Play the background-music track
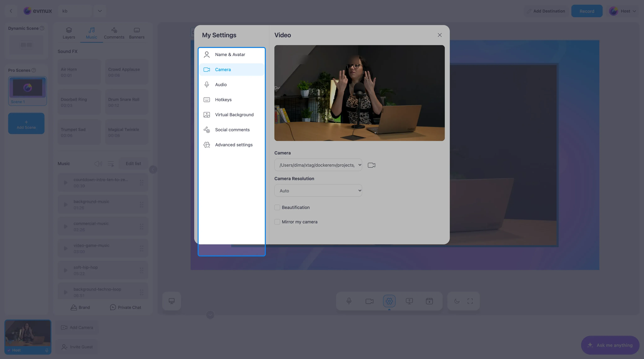Screen dimensions: 644x359 pos(65,205)
